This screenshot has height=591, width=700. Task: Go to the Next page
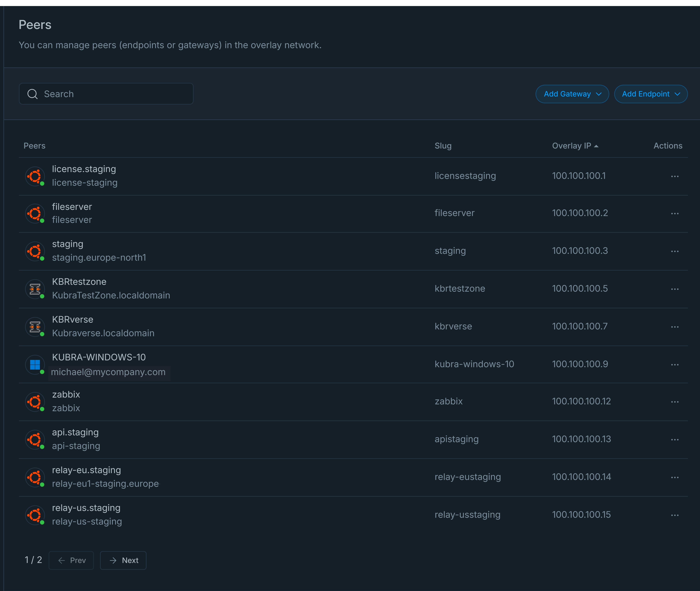click(x=123, y=560)
